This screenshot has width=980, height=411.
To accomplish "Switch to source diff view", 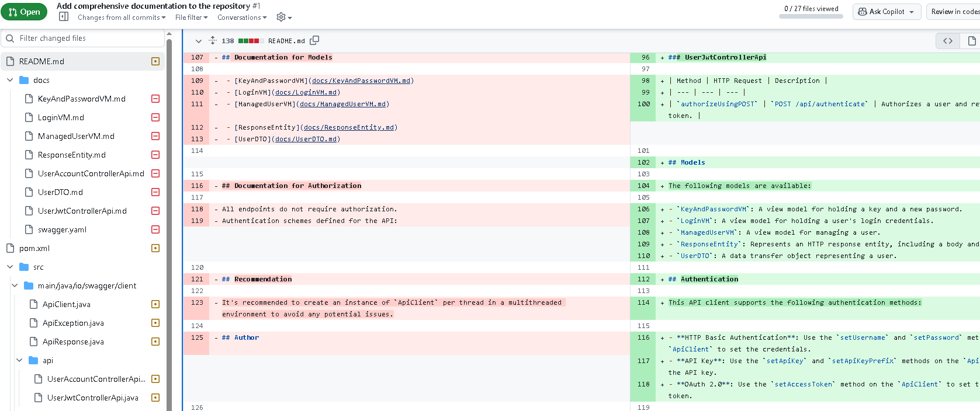I will click(x=948, y=41).
